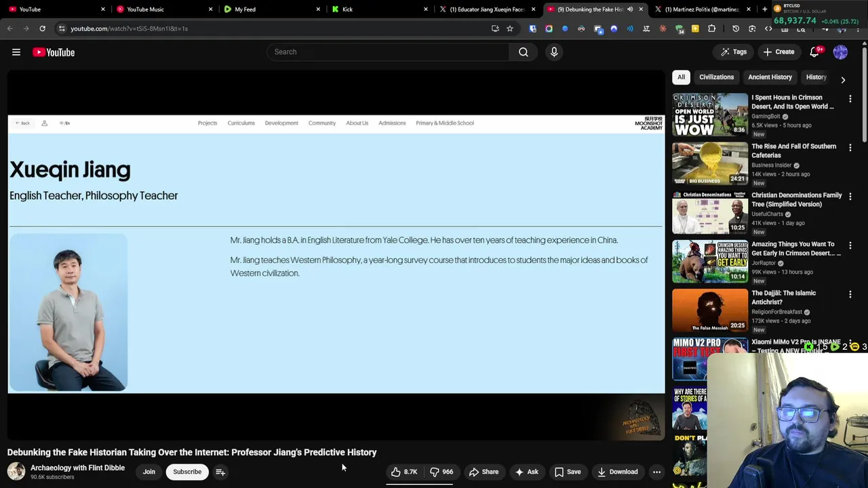Click the address bar URL
Screen dimensions: 868x488
[x=129, y=28]
